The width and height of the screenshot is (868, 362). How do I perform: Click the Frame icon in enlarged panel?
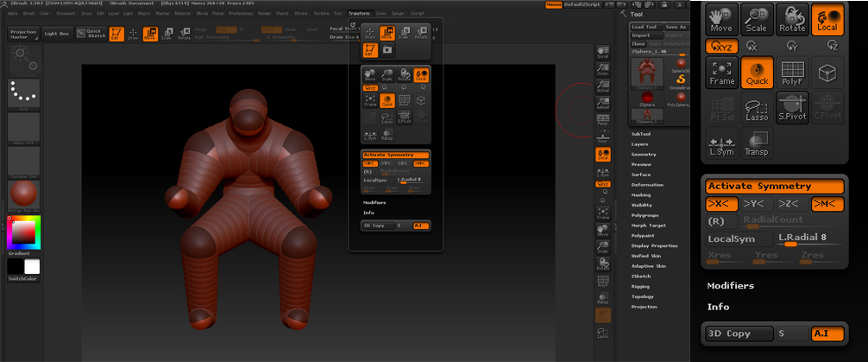[x=722, y=74]
